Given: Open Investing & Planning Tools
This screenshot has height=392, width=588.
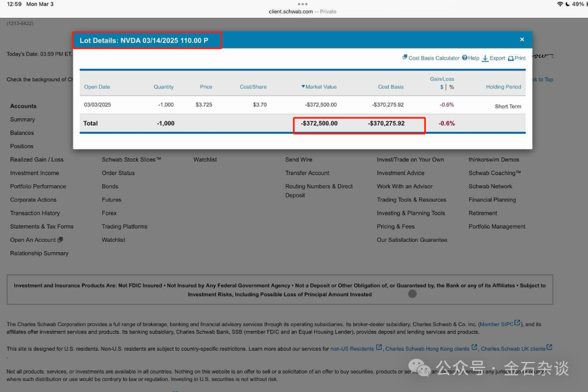Looking at the screenshot, I should pyautogui.click(x=411, y=213).
